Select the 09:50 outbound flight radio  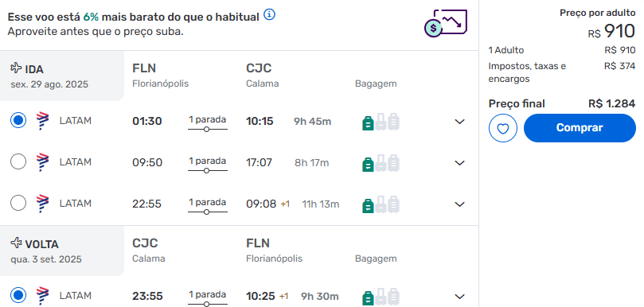tap(18, 161)
